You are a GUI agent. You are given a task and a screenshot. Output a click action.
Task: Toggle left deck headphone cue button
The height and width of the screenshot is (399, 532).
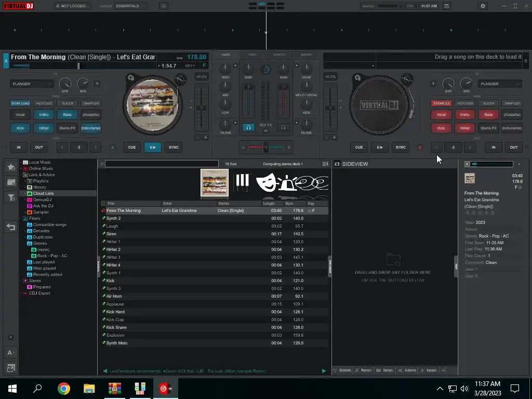(248, 128)
